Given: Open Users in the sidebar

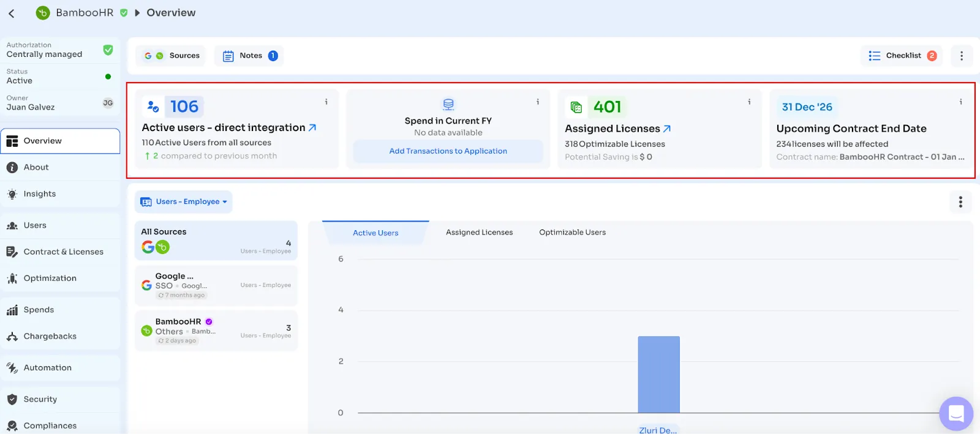Looking at the screenshot, I should coord(61,225).
